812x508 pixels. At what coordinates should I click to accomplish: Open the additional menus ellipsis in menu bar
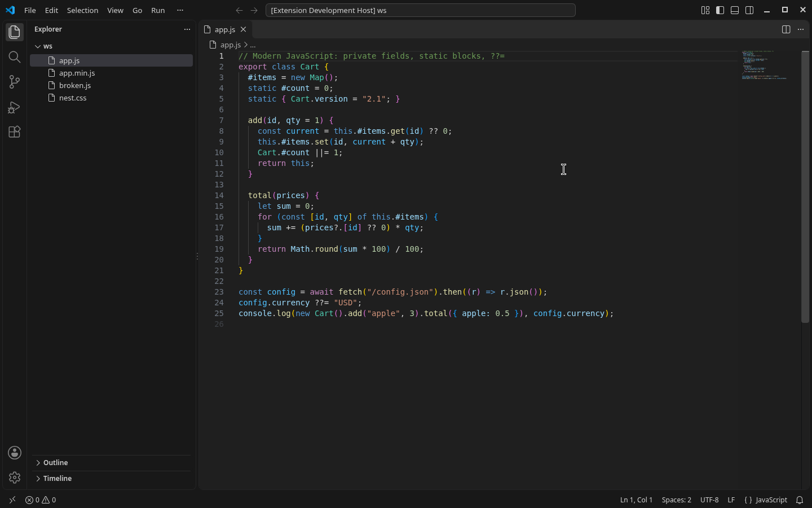[180, 10]
